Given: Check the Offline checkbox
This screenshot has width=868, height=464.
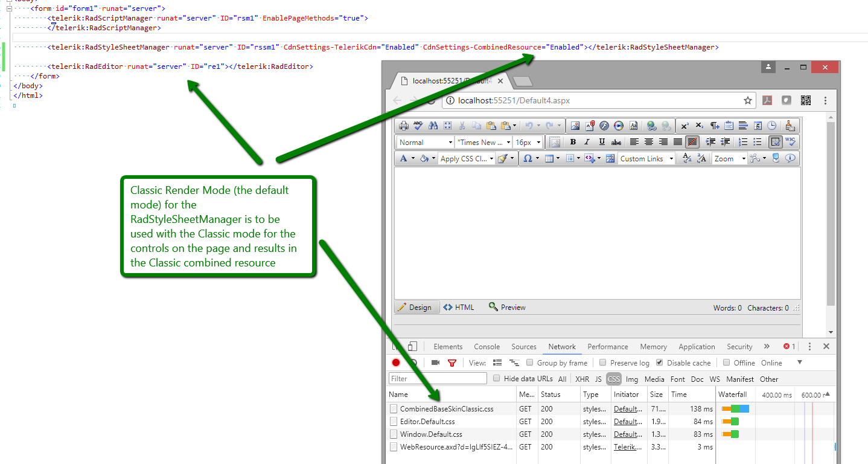Looking at the screenshot, I should point(727,362).
